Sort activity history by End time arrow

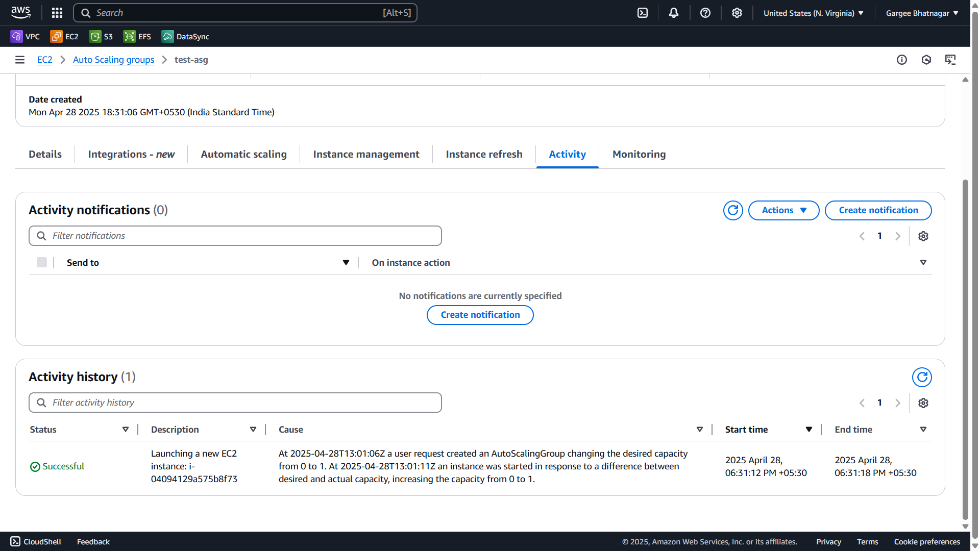point(923,430)
